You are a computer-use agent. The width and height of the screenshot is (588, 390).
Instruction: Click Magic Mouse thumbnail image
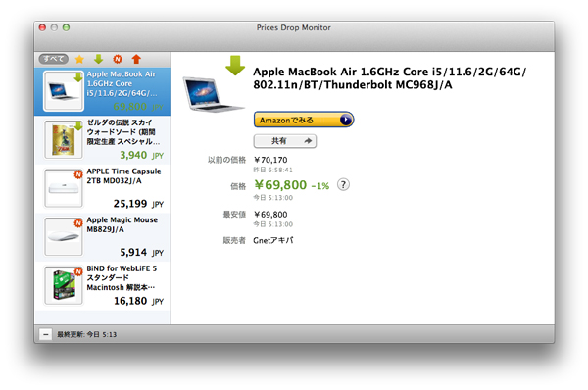(x=63, y=237)
